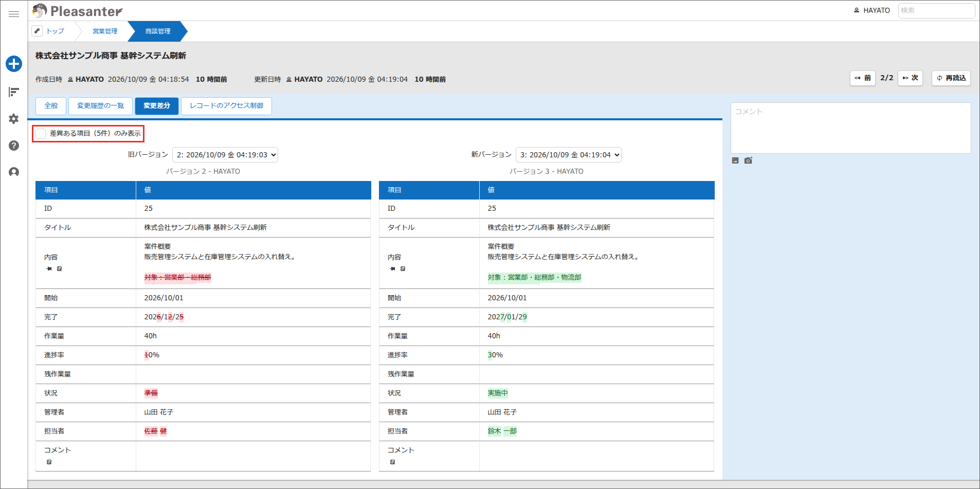Click the 商談管理 breadcrumb
The width and height of the screenshot is (980, 489).
coord(158,31)
